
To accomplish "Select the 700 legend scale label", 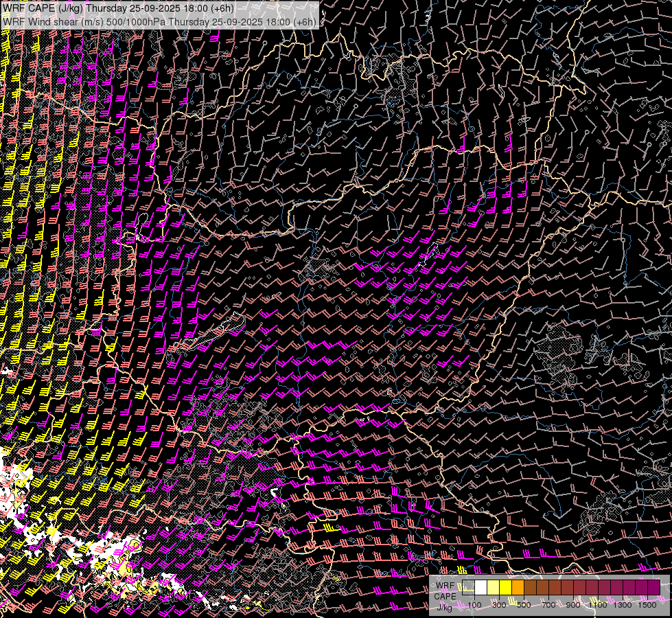I will click(x=548, y=605).
